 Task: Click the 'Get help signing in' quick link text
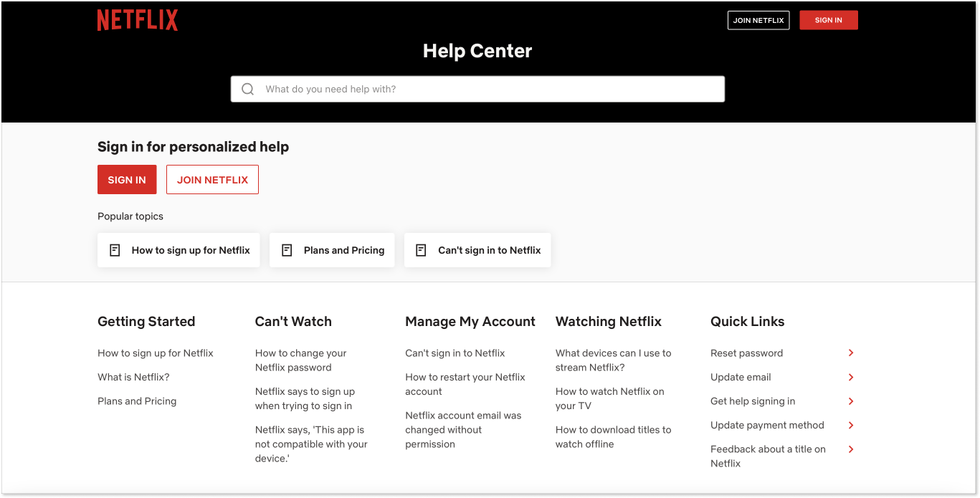(753, 401)
